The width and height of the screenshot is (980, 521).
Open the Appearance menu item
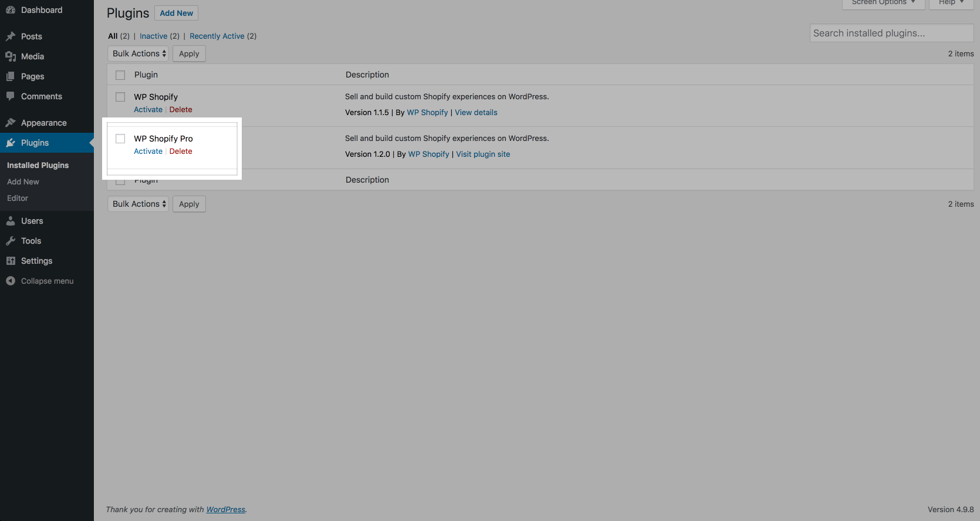point(44,123)
